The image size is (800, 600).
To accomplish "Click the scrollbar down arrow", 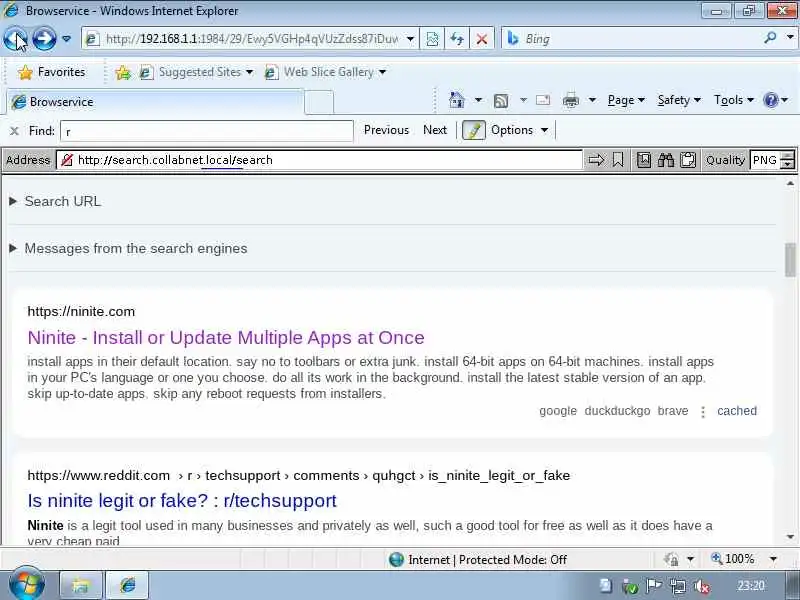I will 790,537.
